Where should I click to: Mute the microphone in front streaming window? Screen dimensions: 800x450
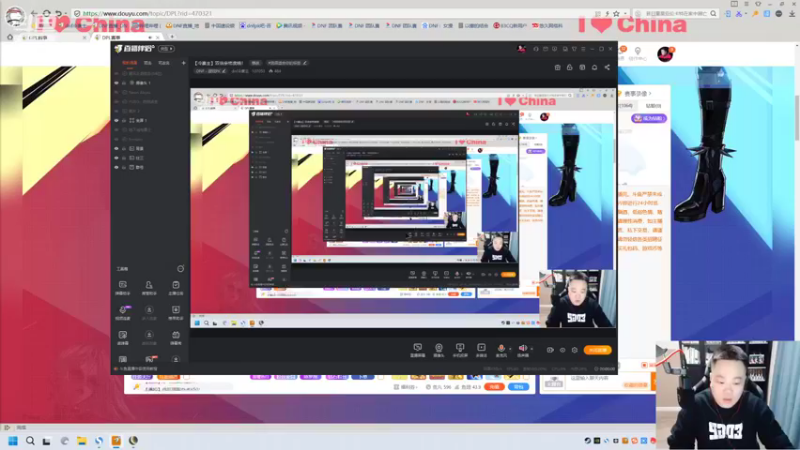(501, 349)
